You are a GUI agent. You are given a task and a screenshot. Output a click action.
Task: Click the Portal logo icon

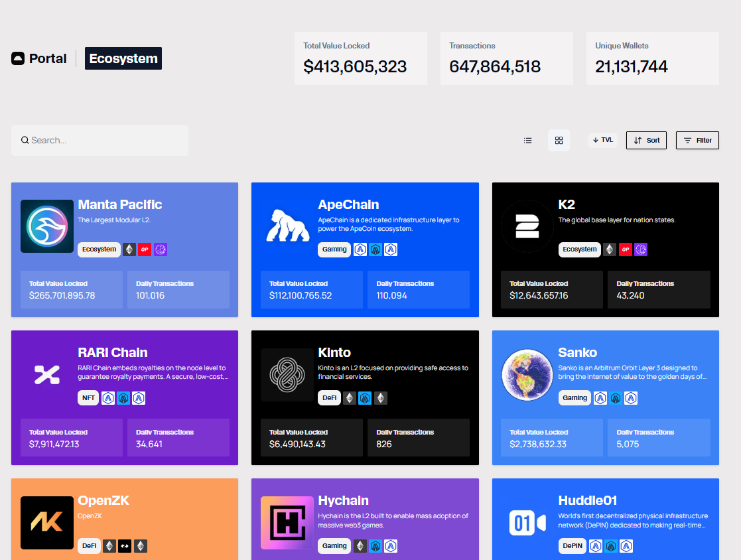point(18,58)
